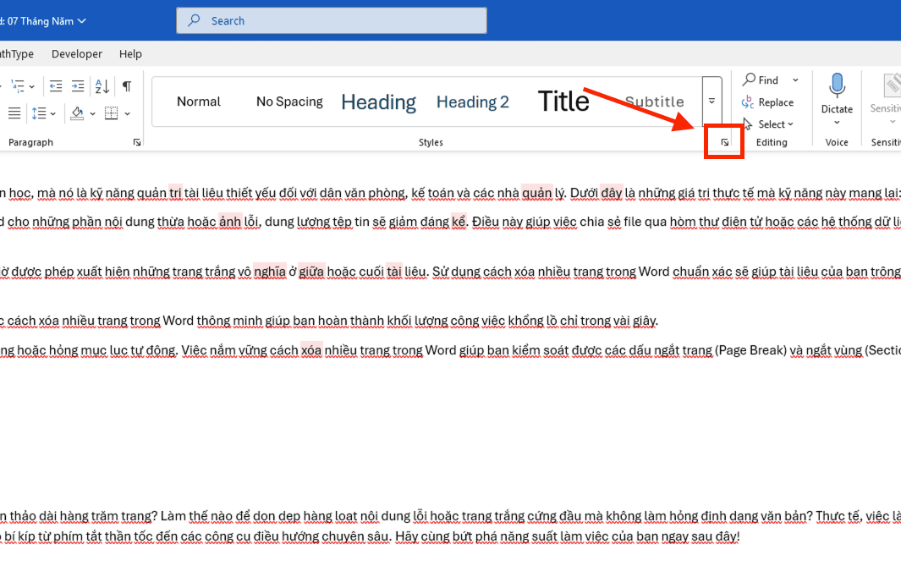Click the text '(Page Break)' in document
The image size is (901, 588).
[x=750, y=350]
